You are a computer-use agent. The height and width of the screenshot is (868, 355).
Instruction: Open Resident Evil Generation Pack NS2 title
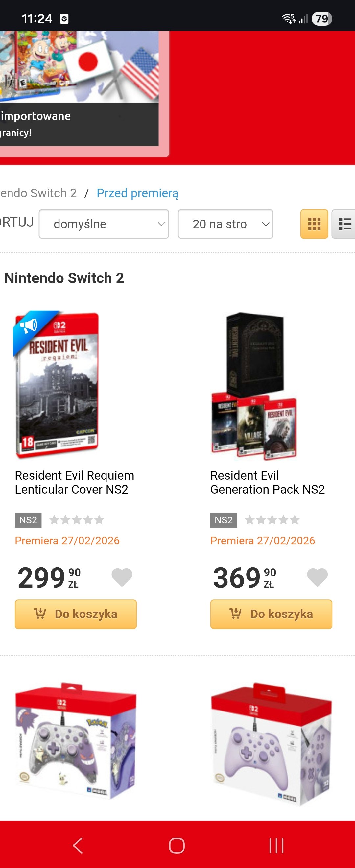[268, 482]
